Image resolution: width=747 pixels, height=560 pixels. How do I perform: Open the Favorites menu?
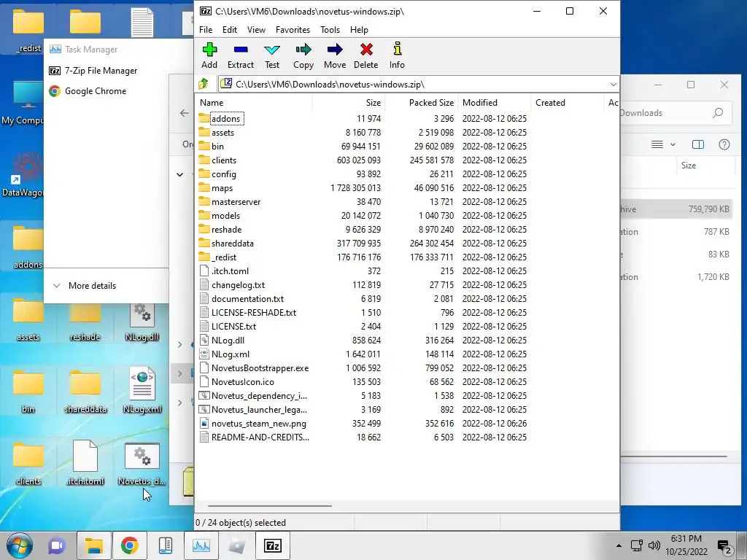point(293,29)
